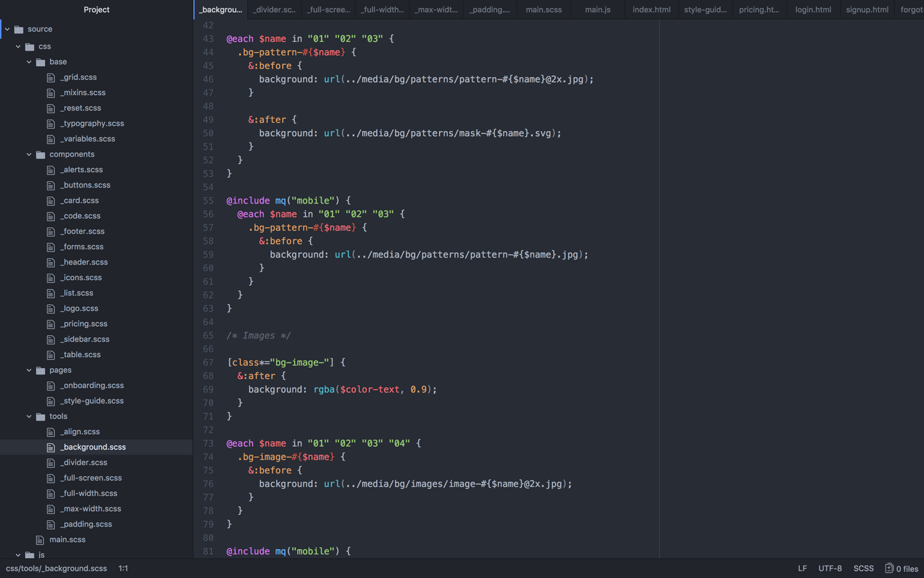Click the file icon beside main.scss
This screenshot has width=924, height=578.
[41, 539]
